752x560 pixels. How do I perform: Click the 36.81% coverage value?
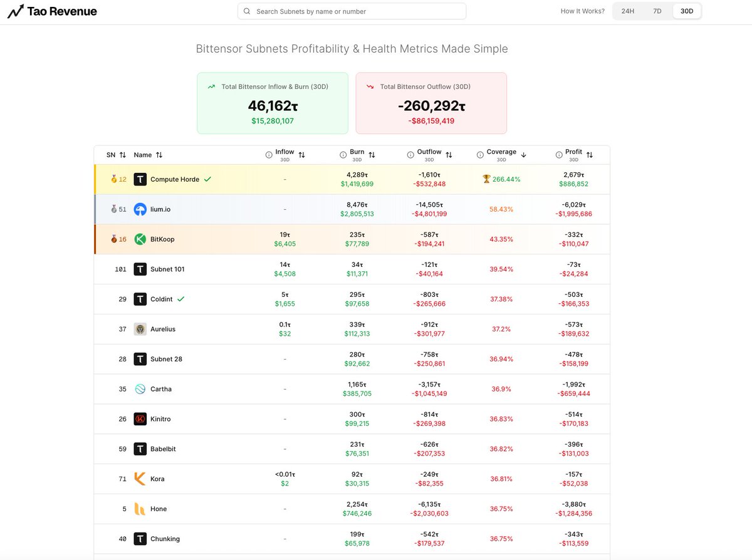[x=501, y=479]
